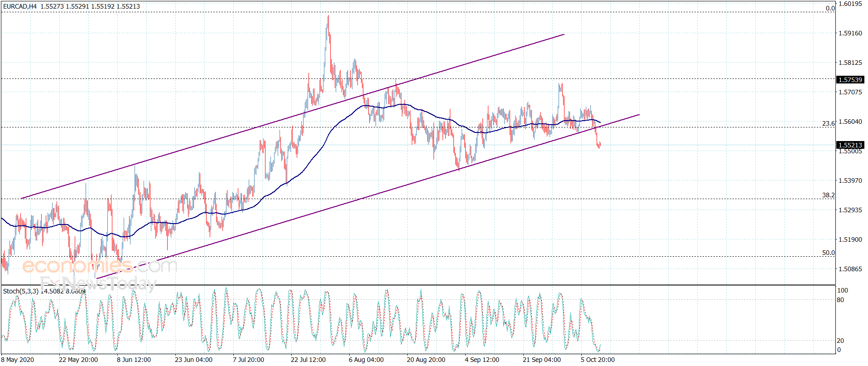Viewport: 868px width, 366px height.
Task: Select the 8 May 2020 date label
Action: click(x=17, y=360)
